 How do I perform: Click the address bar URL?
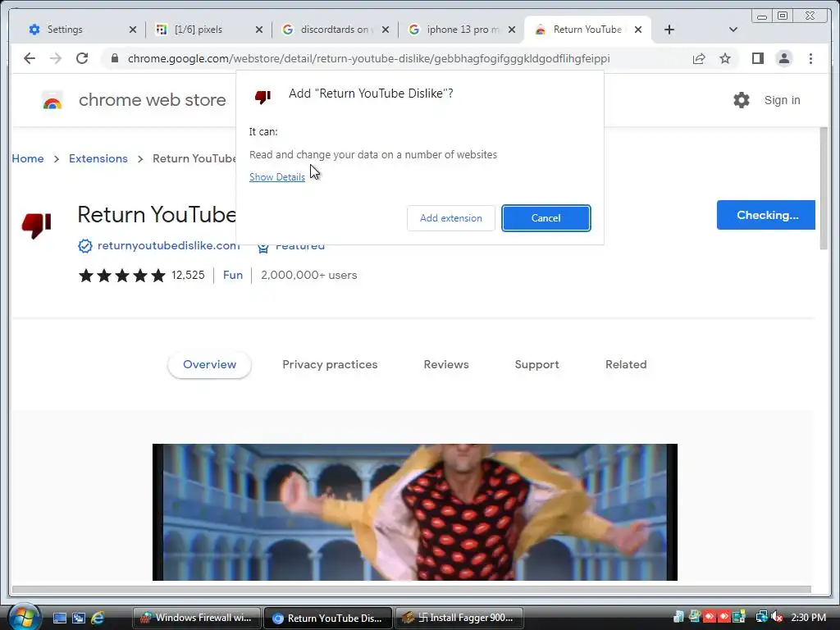coord(368,58)
